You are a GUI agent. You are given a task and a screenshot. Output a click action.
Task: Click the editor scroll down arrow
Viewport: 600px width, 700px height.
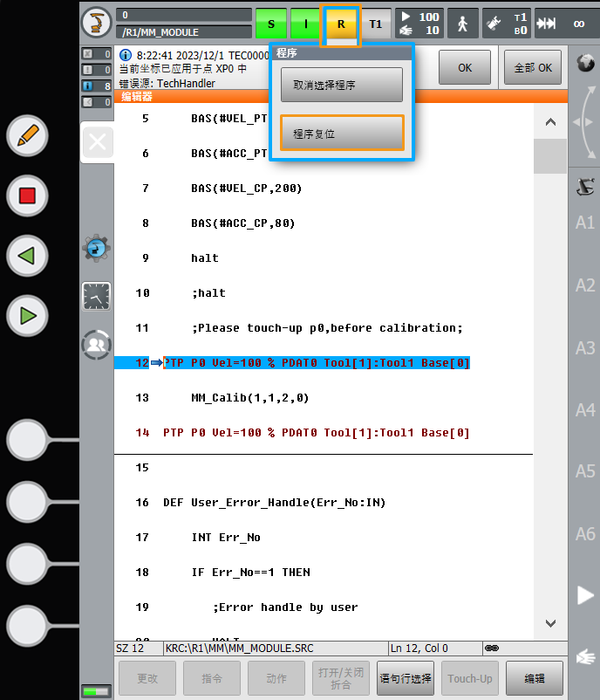tap(550, 623)
